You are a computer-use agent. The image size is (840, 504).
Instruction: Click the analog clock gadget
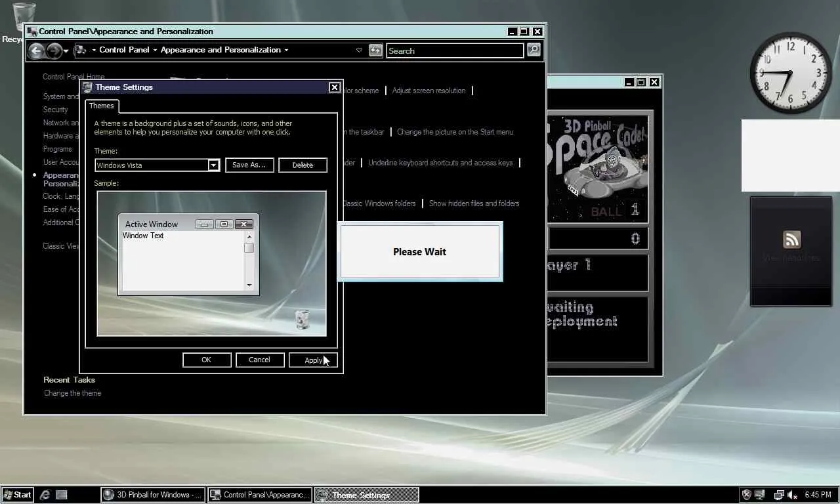point(790,72)
